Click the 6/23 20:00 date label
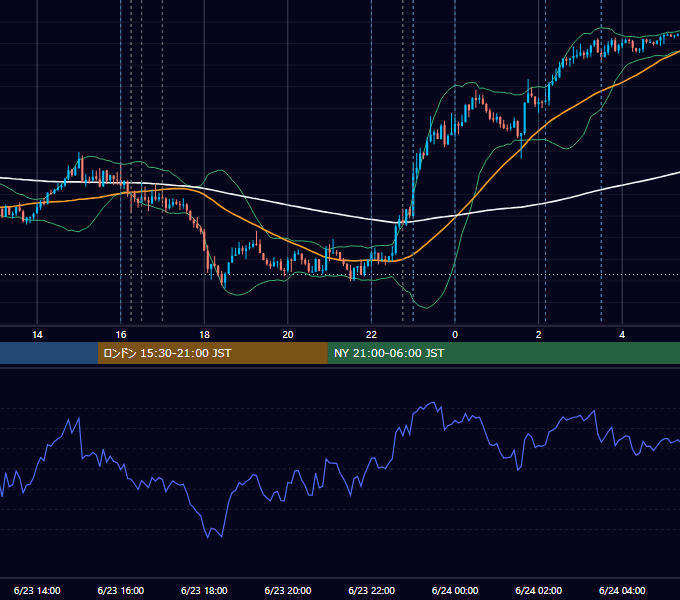This screenshot has width=680, height=600. pyautogui.click(x=288, y=590)
